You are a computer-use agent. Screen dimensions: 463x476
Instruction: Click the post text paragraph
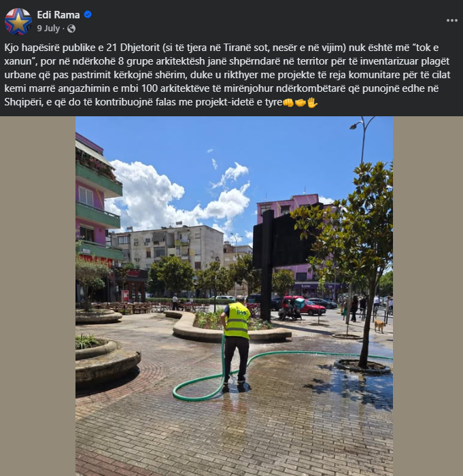coord(227,75)
